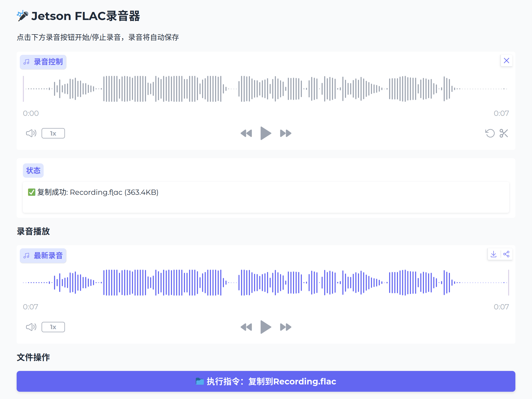Mute volume in the 录音控制 player
The height and width of the screenshot is (399, 532).
click(31, 133)
